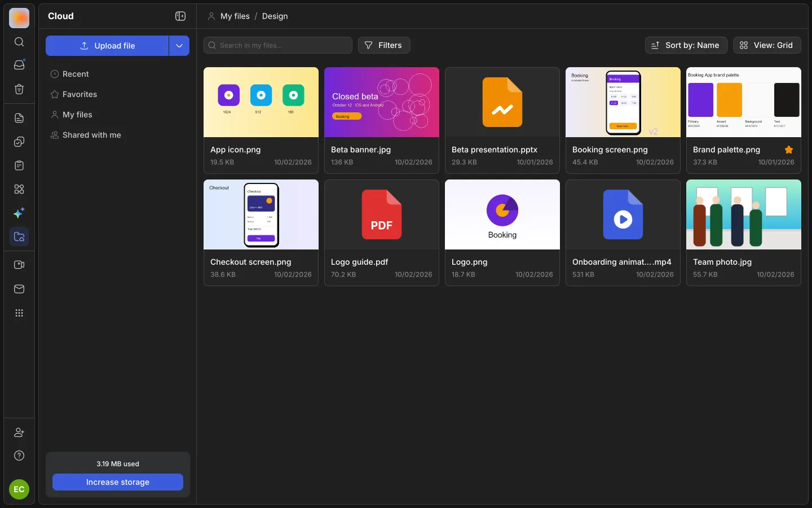Open the Logo.png thumbnail

pyautogui.click(x=502, y=214)
